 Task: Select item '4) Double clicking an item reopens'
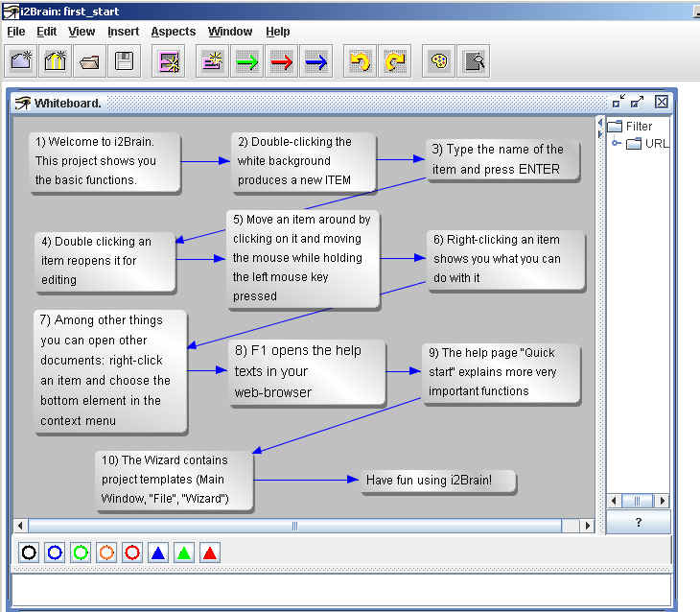coord(105,262)
